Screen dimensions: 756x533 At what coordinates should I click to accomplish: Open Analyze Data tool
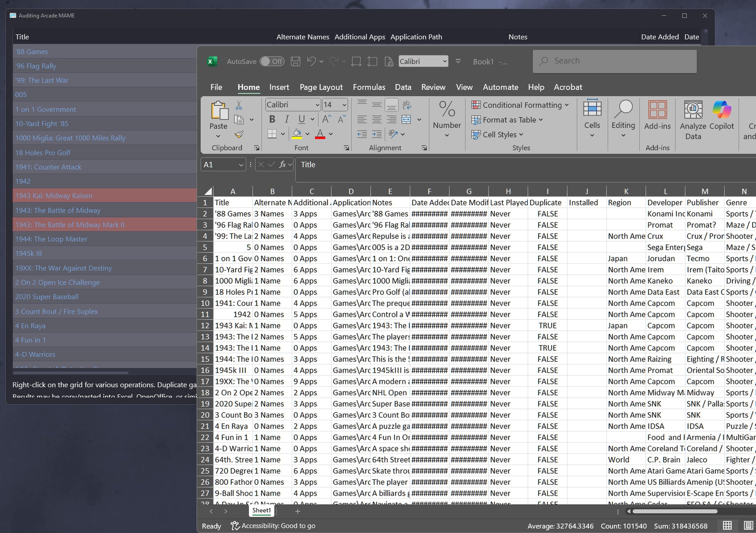[x=693, y=120]
